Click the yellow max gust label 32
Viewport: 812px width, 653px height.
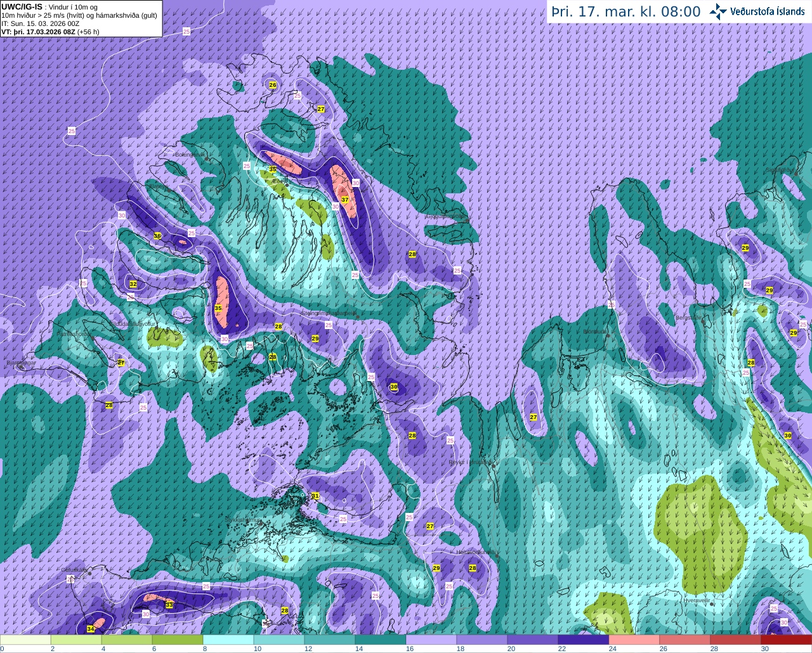tap(133, 284)
